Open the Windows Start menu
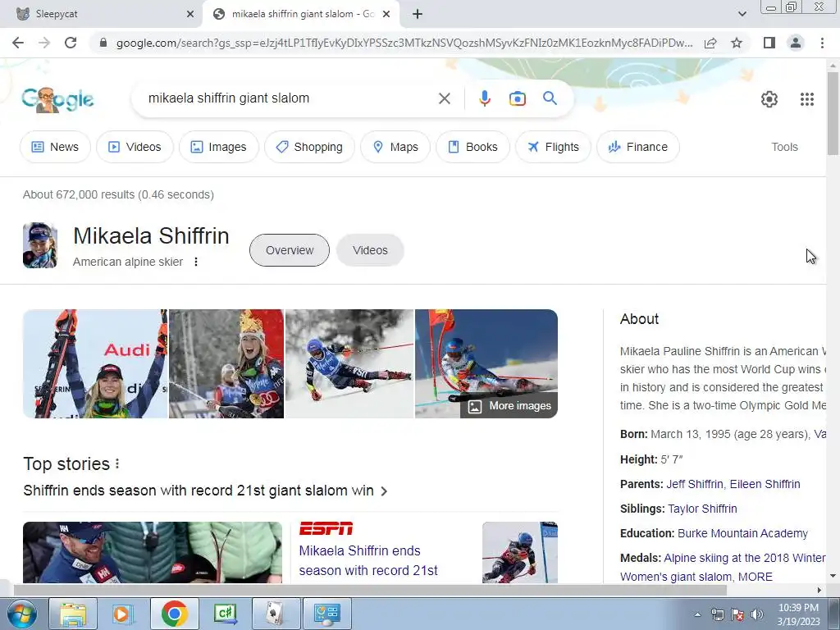 (x=22, y=614)
